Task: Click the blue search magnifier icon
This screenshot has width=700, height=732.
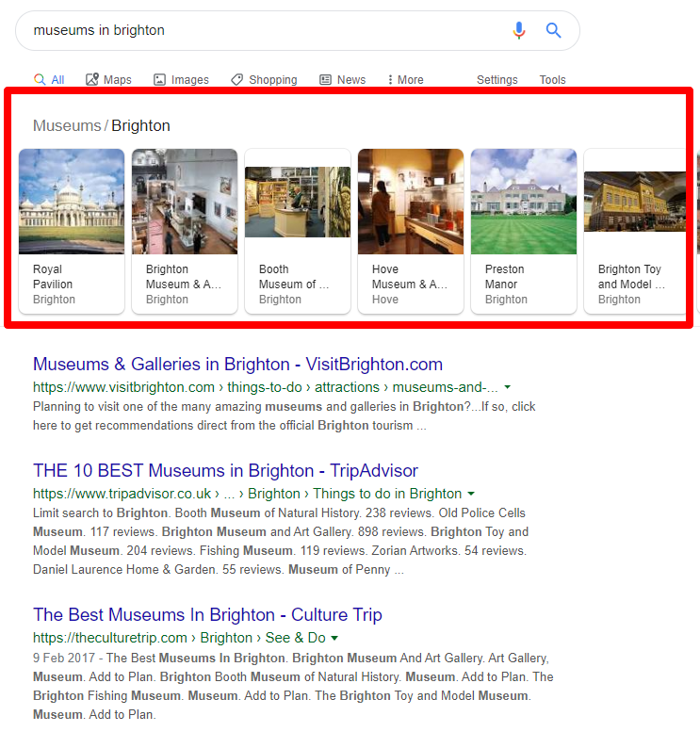Action: pos(553,30)
